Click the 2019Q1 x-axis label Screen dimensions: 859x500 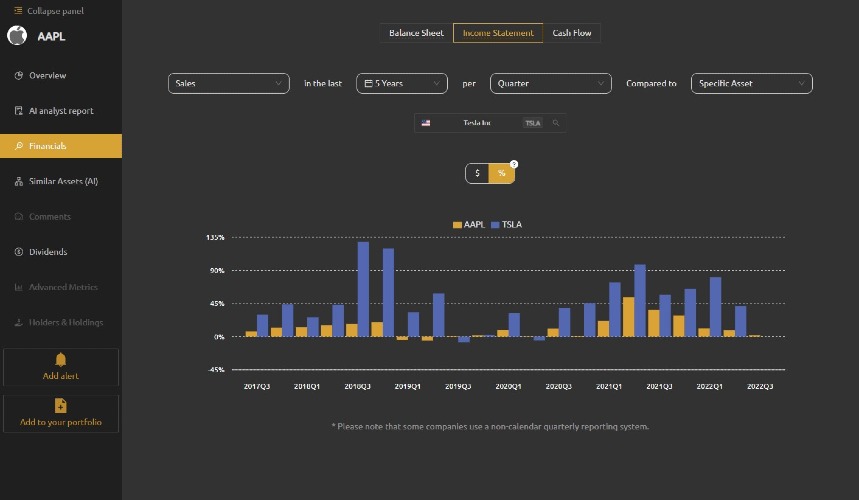(x=408, y=386)
